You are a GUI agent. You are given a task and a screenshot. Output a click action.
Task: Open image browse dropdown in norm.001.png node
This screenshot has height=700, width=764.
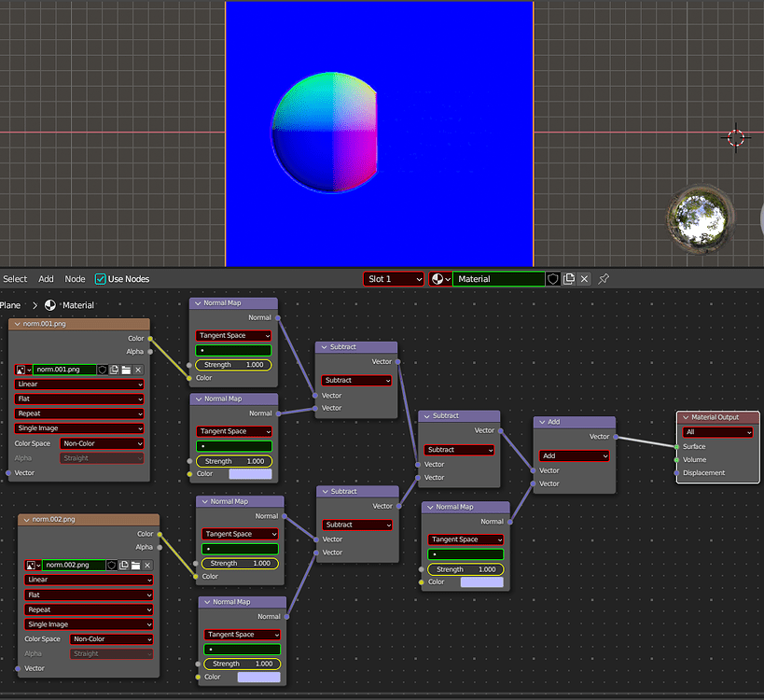pos(23,370)
